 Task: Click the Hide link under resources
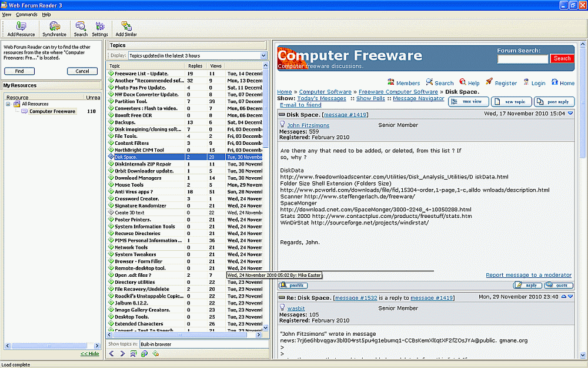tap(90, 354)
